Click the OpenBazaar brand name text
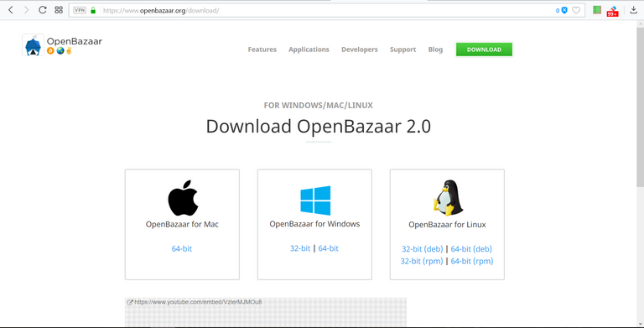The image size is (644, 328). (x=75, y=41)
